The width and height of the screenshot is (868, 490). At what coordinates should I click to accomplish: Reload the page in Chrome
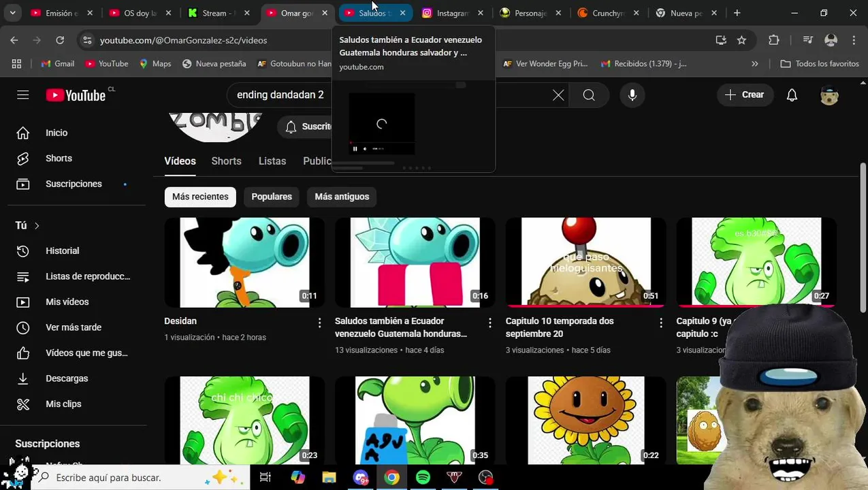click(60, 40)
